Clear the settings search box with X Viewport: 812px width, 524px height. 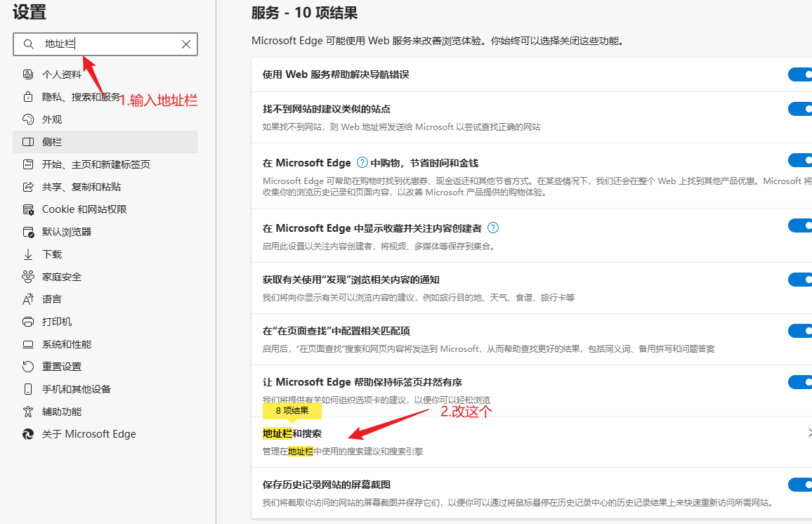[186, 44]
